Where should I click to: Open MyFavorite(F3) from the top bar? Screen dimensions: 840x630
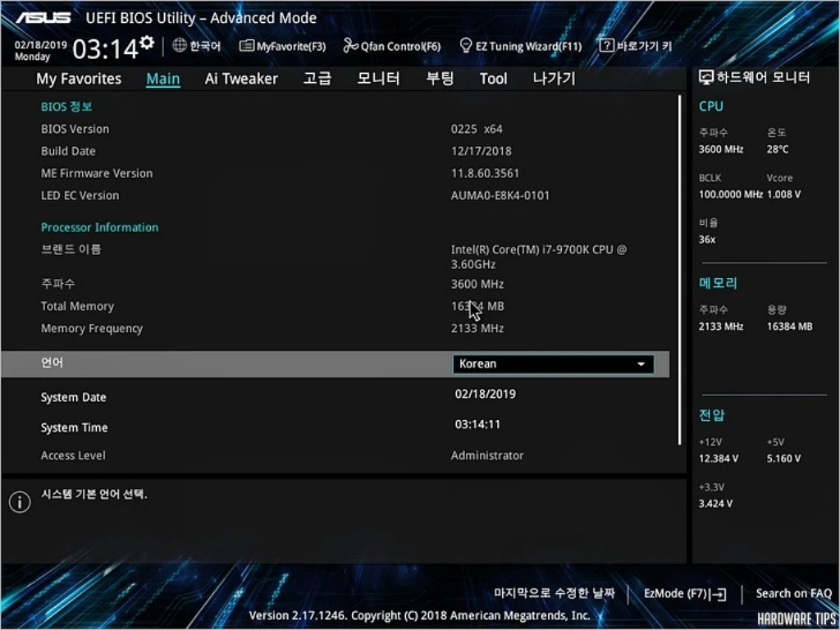282,46
